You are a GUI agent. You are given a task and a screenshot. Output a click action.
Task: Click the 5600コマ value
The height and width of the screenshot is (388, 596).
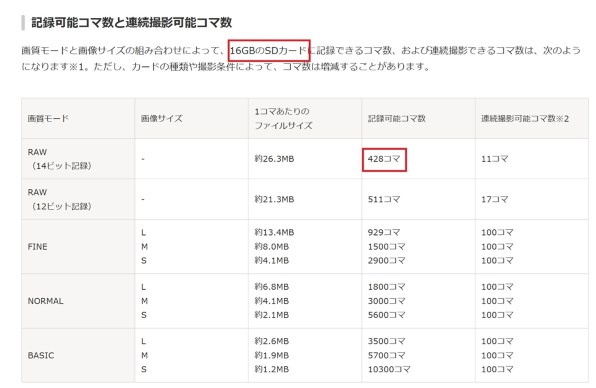pos(386,315)
